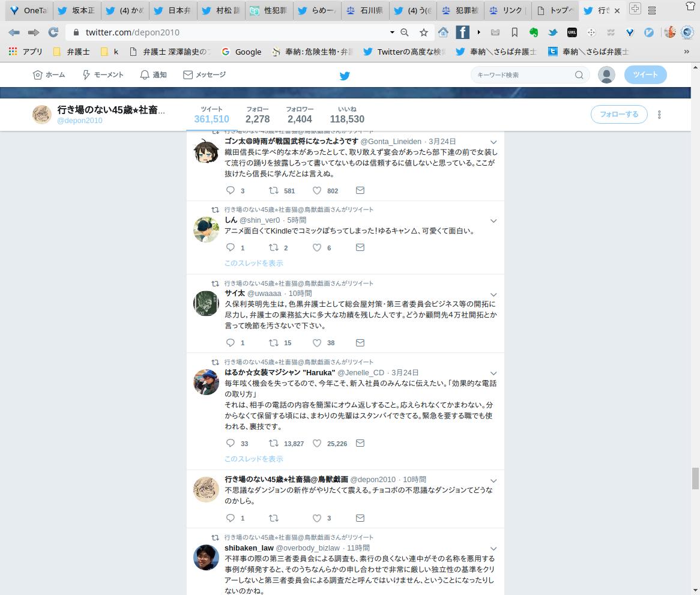700x595 pixels.
Task: Open the アプリ apps bookmark
Action: (25, 52)
